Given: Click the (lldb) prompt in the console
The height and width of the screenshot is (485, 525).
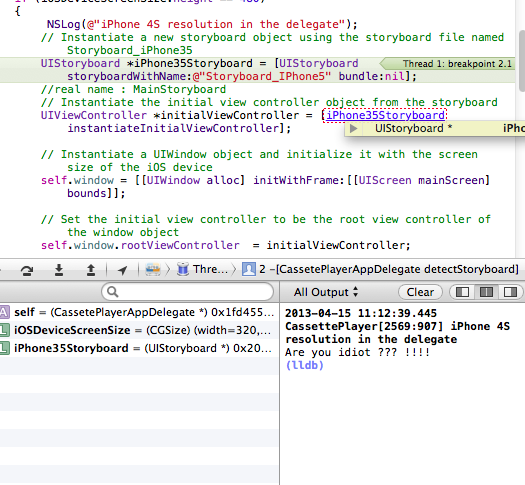Looking at the screenshot, I should pyautogui.click(x=304, y=365).
